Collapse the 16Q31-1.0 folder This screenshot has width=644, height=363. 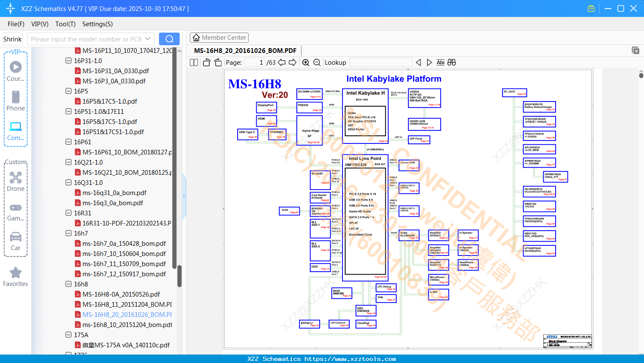click(69, 182)
